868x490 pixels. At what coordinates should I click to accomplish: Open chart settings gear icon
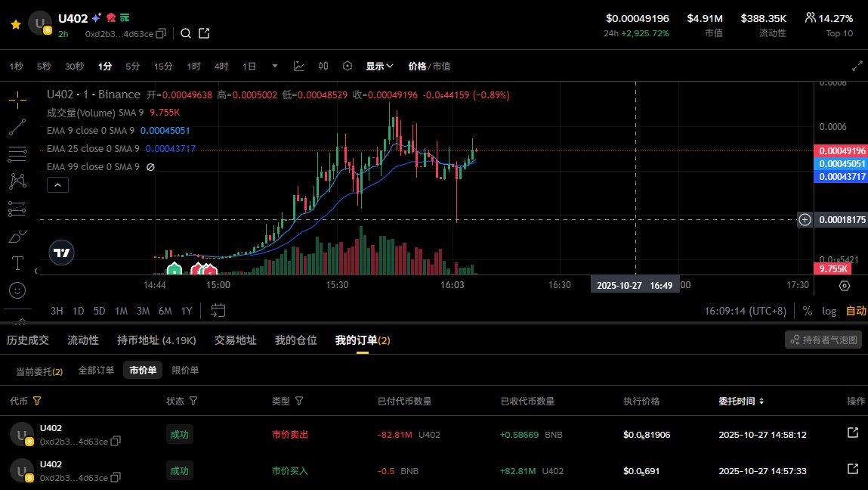[x=844, y=286]
